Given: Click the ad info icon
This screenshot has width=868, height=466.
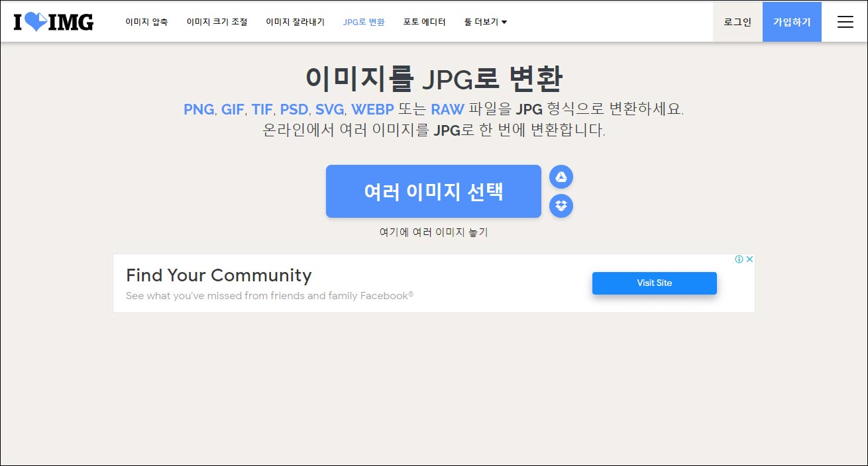Looking at the screenshot, I should (739, 259).
